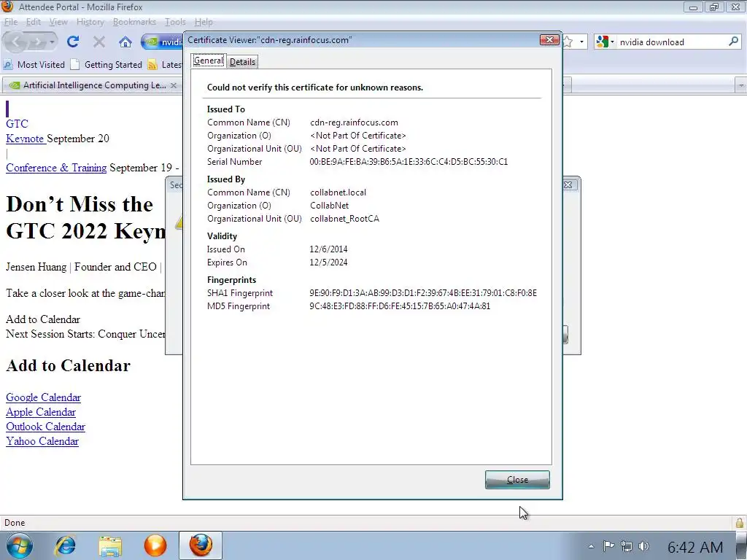Open Windows Media Player from the taskbar
The image size is (747, 560).
pyautogui.click(x=155, y=545)
